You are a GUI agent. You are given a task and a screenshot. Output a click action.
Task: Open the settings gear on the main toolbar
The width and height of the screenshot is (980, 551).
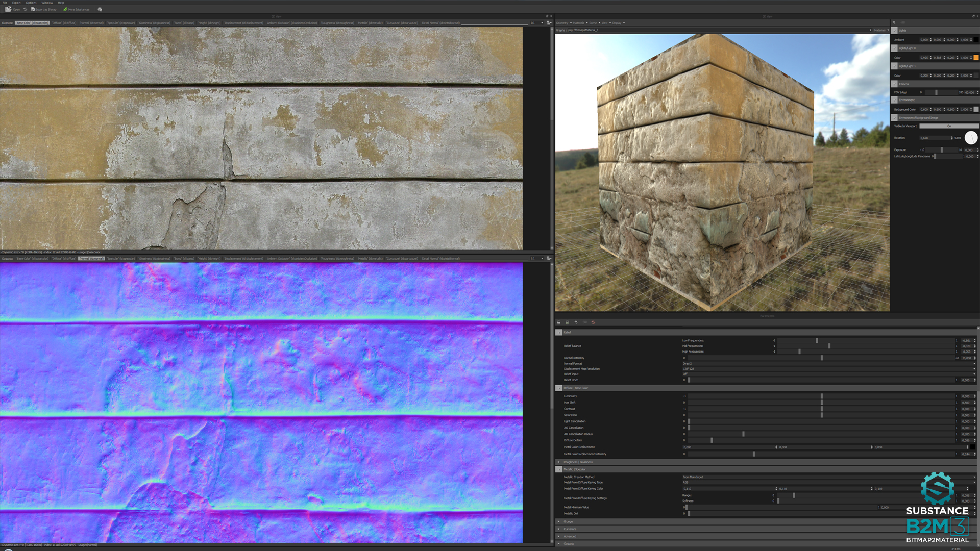coord(100,9)
